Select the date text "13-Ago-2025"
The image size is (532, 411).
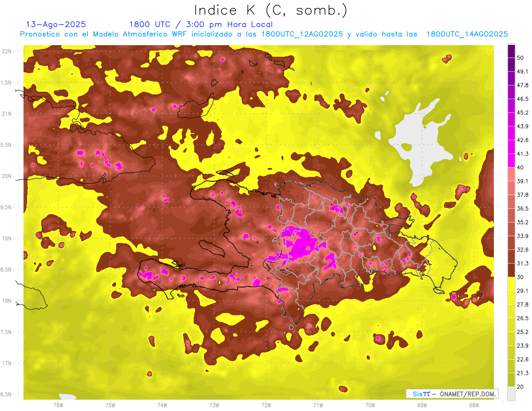click(56, 24)
